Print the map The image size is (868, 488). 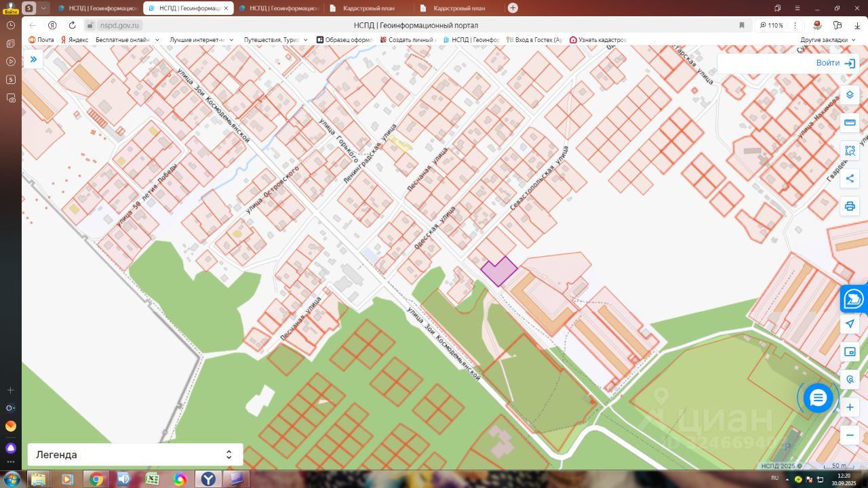click(850, 206)
